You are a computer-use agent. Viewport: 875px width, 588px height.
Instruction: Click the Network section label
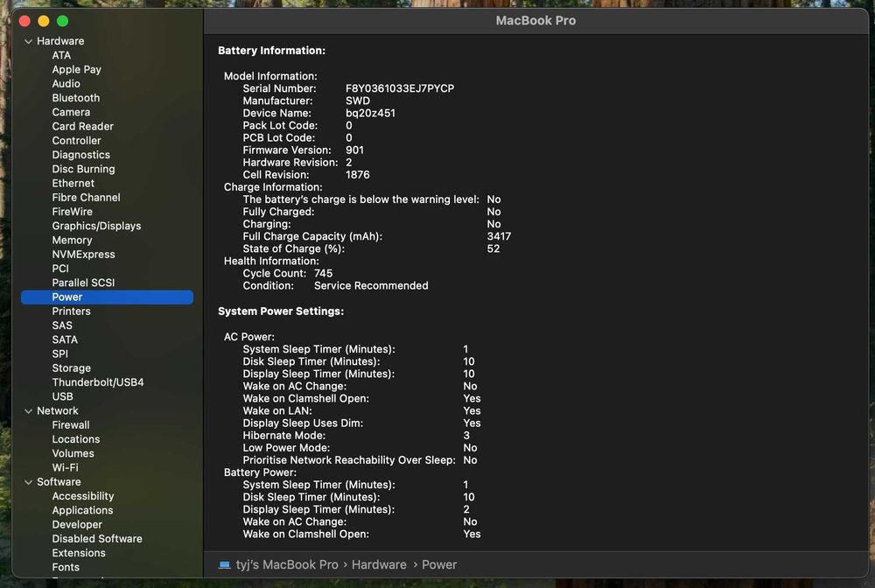click(58, 411)
